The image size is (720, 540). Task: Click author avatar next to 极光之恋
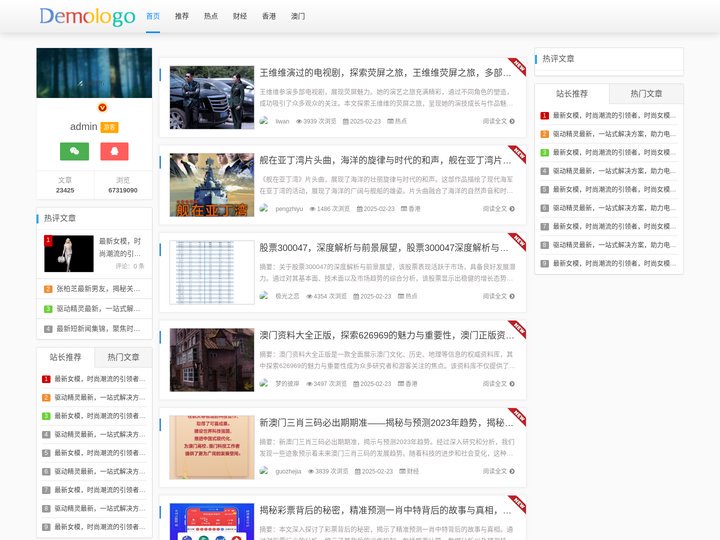264,296
